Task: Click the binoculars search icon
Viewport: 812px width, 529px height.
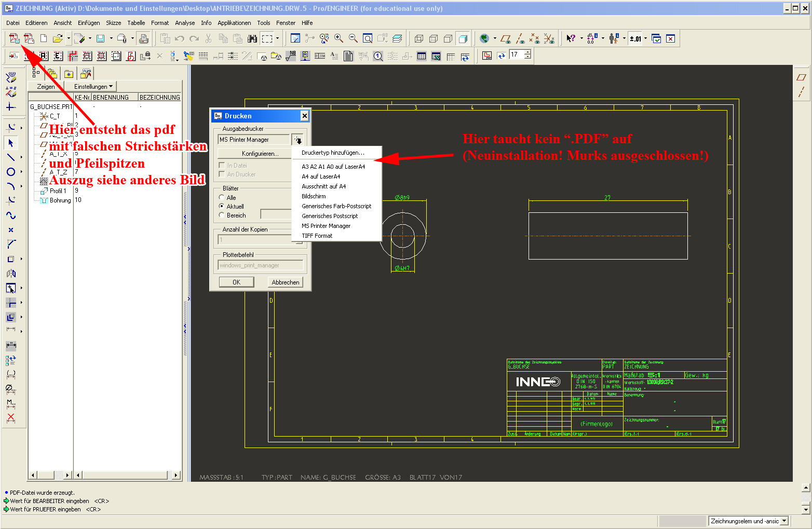Action: [x=252, y=38]
